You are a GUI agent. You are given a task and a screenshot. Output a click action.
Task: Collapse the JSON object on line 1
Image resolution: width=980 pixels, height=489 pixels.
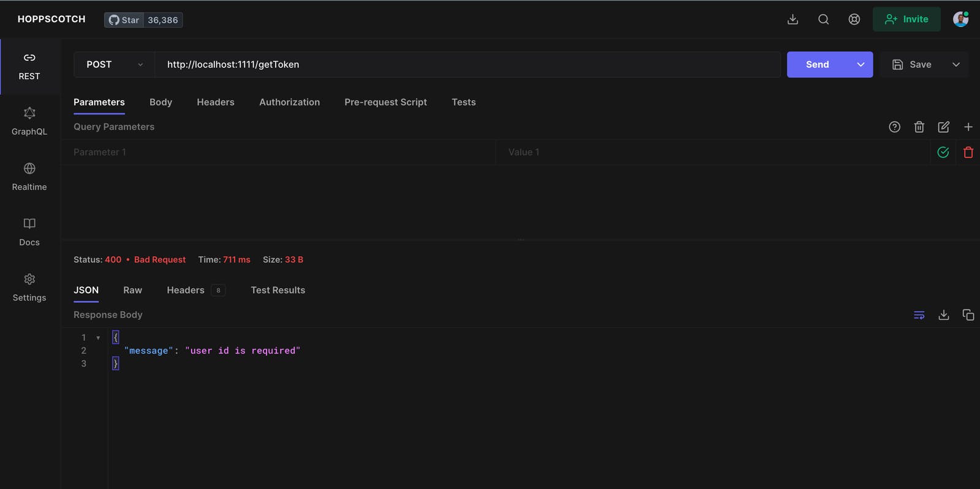click(x=98, y=338)
